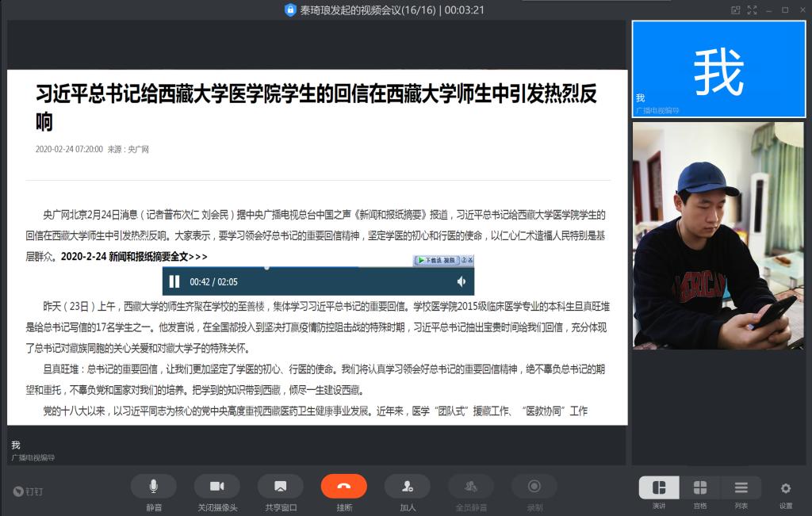Pause the audio player in article

[x=174, y=281]
